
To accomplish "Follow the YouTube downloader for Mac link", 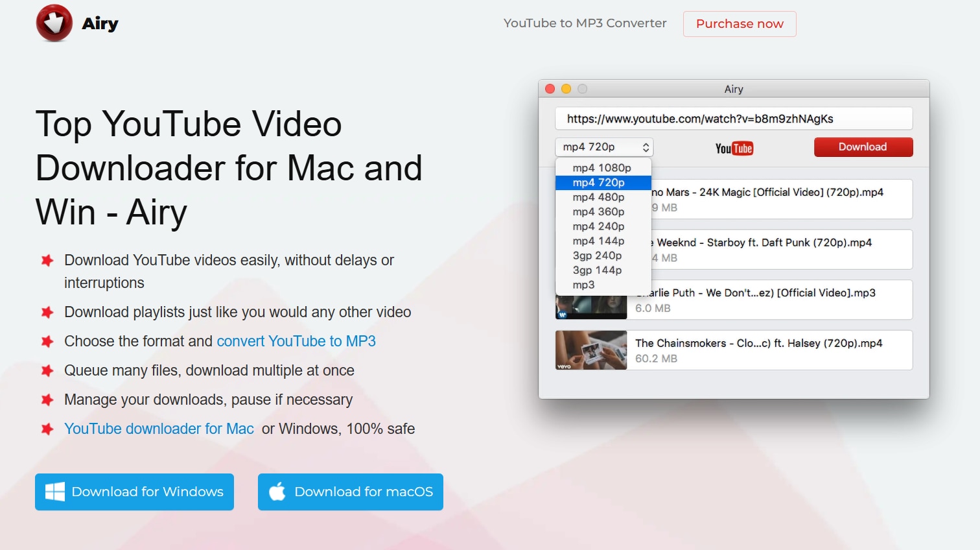I will (159, 429).
